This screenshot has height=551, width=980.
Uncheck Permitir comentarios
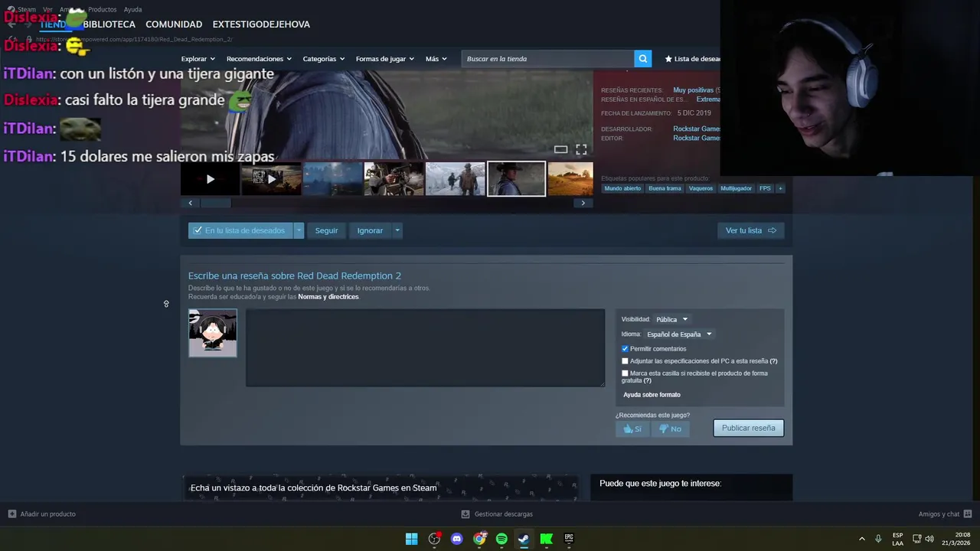coord(625,349)
